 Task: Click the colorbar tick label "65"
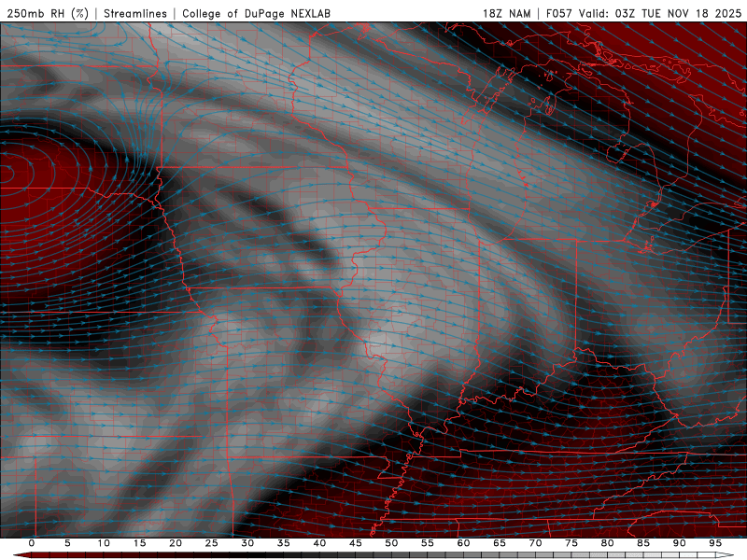[x=500, y=543]
